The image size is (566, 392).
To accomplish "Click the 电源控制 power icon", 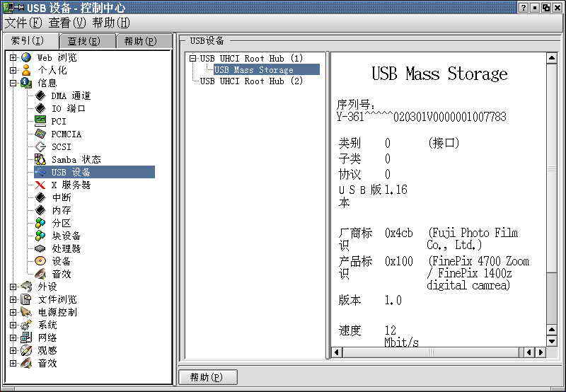I will (x=26, y=312).
